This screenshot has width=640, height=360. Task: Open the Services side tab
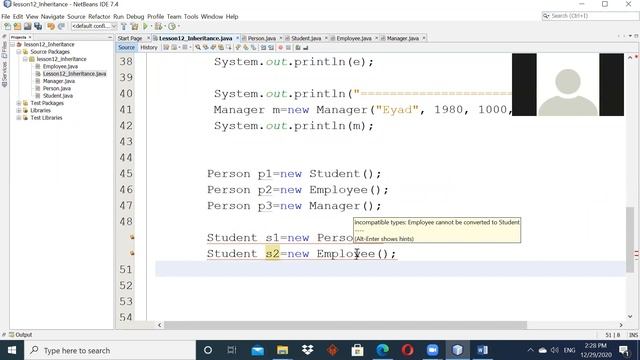(4, 74)
